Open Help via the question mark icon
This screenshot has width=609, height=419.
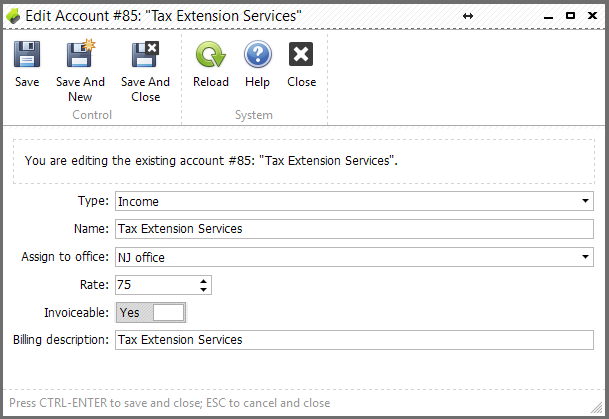[258, 54]
